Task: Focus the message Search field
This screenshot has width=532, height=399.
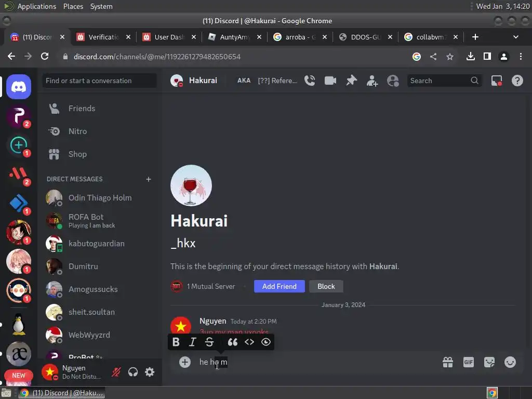Action: tap(444, 81)
